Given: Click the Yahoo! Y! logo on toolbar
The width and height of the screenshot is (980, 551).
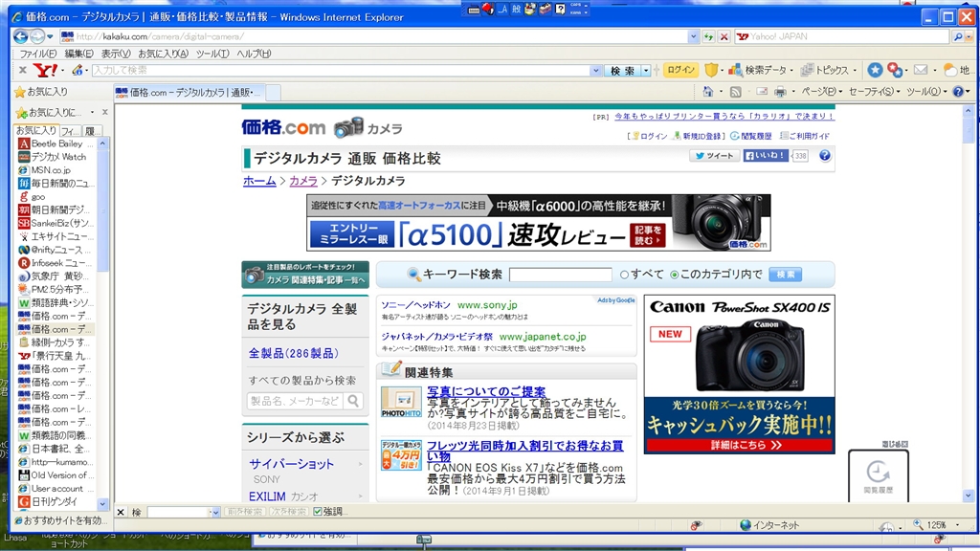Looking at the screenshot, I should (x=45, y=71).
